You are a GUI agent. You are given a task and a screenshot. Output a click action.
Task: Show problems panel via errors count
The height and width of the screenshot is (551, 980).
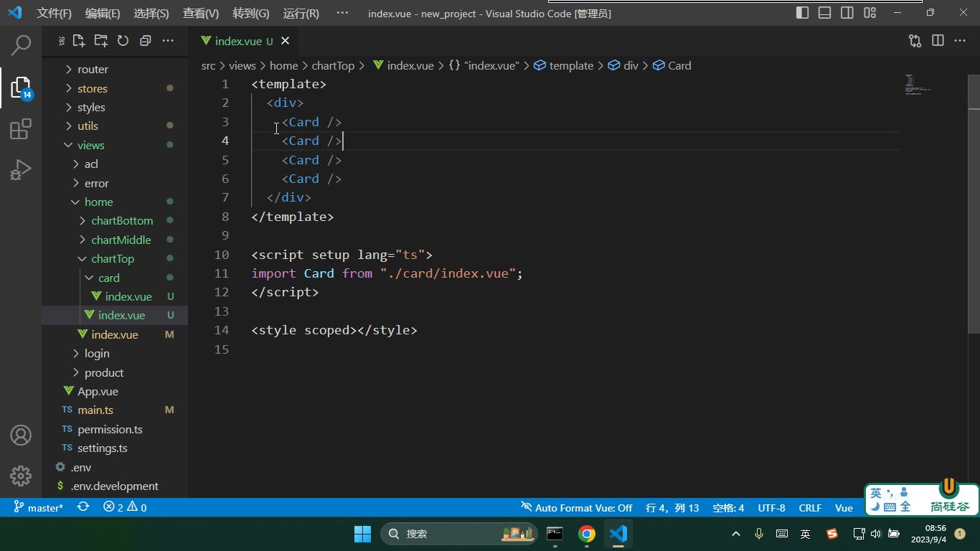click(x=125, y=507)
